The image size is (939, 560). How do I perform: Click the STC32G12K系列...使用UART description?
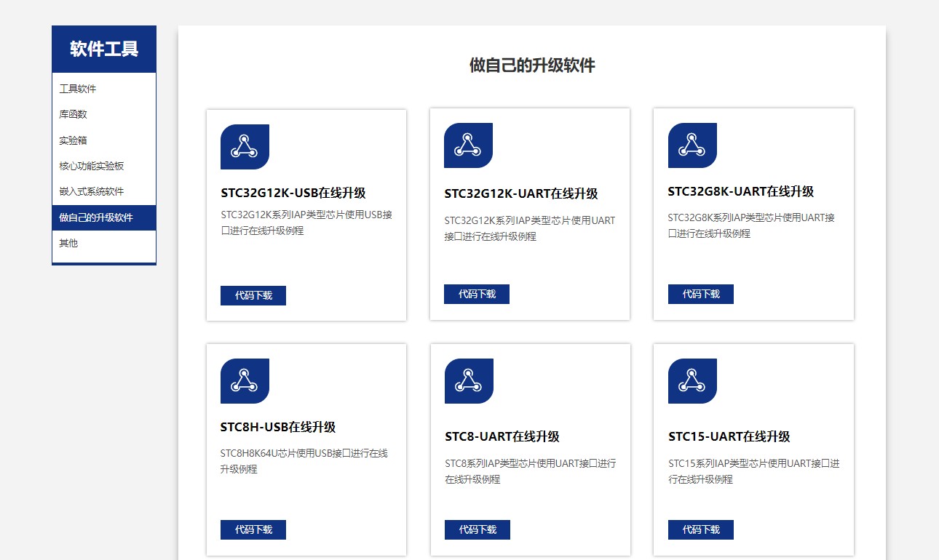coord(530,228)
